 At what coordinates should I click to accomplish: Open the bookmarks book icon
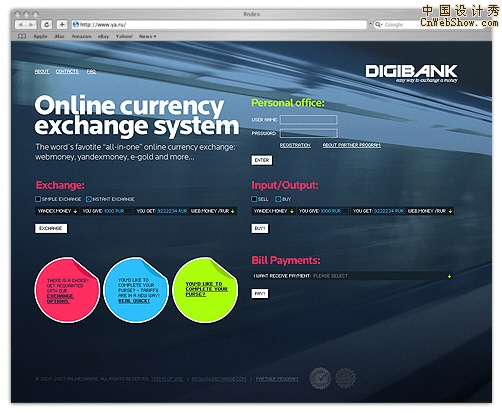tap(22, 36)
